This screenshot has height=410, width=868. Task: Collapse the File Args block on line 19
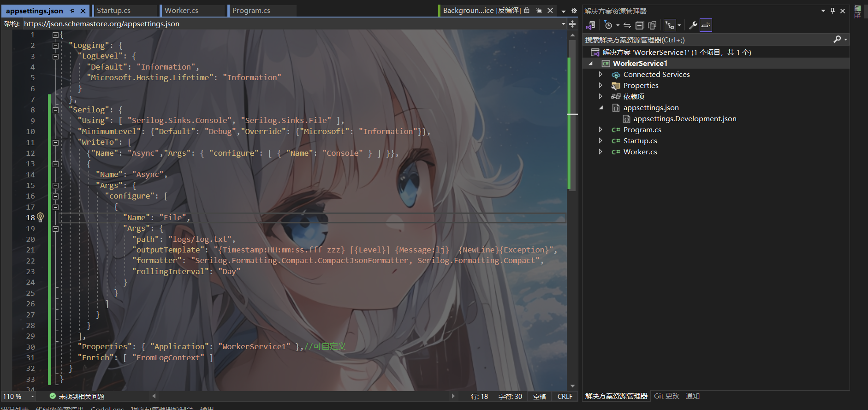(55, 228)
